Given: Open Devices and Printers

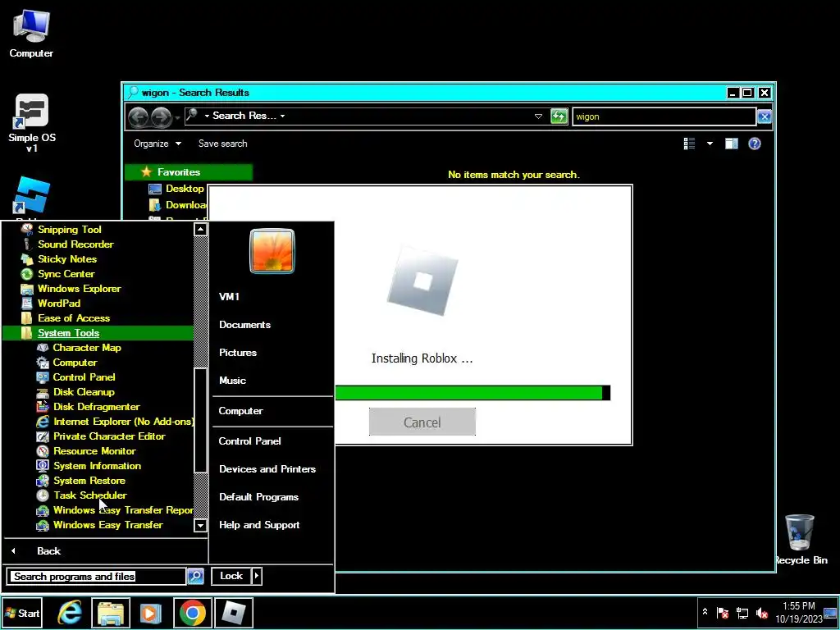Looking at the screenshot, I should click(x=267, y=469).
